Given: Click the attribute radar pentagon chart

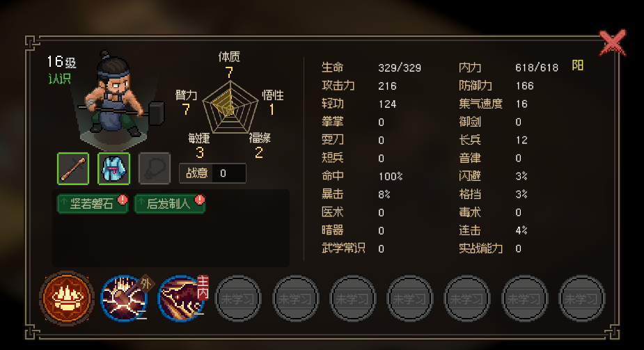Looking at the screenshot, I should 230,107.
